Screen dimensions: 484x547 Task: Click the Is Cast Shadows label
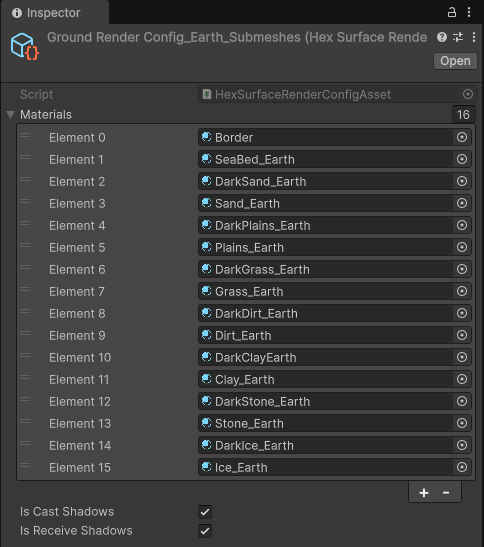coord(67,511)
